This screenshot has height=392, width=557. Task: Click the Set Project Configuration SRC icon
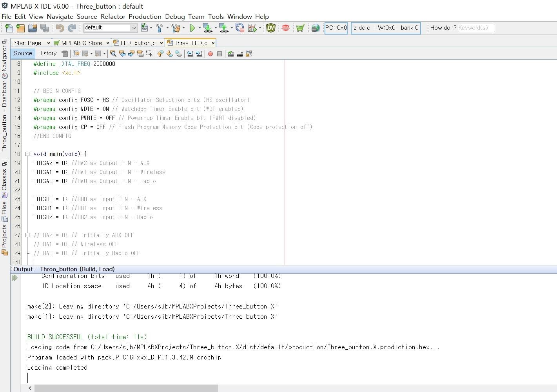pos(144,28)
